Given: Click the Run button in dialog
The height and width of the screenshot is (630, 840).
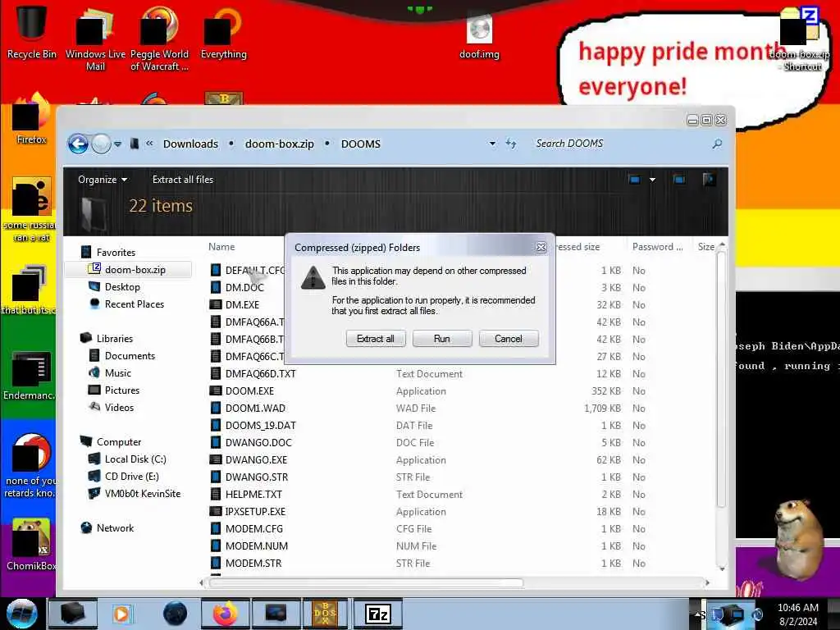Looking at the screenshot, I should pyautogui.click(x=442, y=339).
